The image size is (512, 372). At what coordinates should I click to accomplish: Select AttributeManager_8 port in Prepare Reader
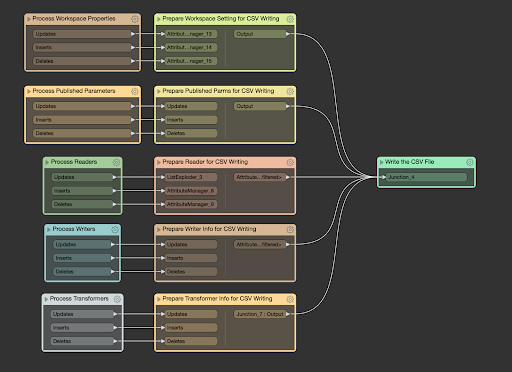click(191, 191)
